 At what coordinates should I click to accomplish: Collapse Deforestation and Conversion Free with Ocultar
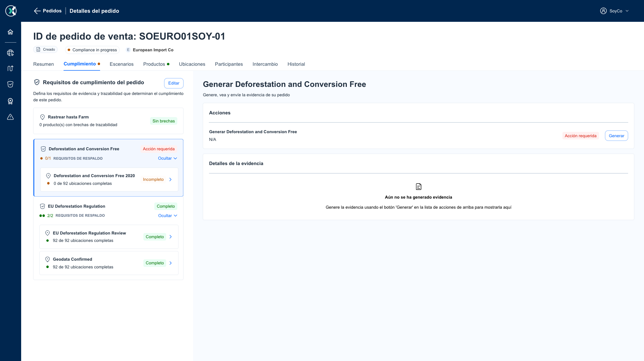tap(168, 158)
